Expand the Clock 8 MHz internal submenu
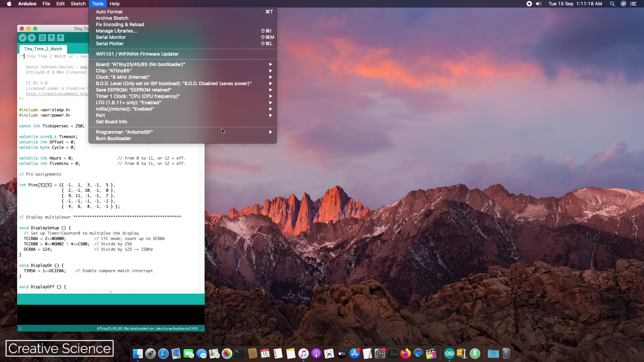This screenshot has height=362, width=644. tap(183, 77)
